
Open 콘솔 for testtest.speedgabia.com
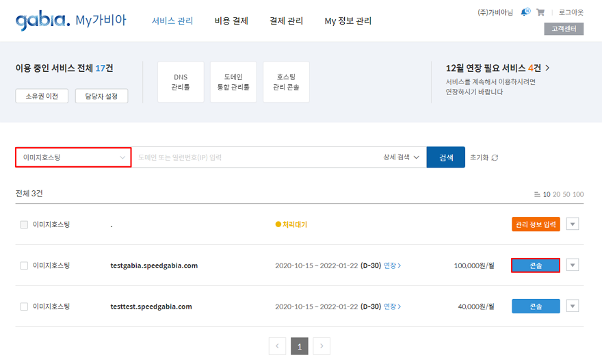click(x=536, y=307)
